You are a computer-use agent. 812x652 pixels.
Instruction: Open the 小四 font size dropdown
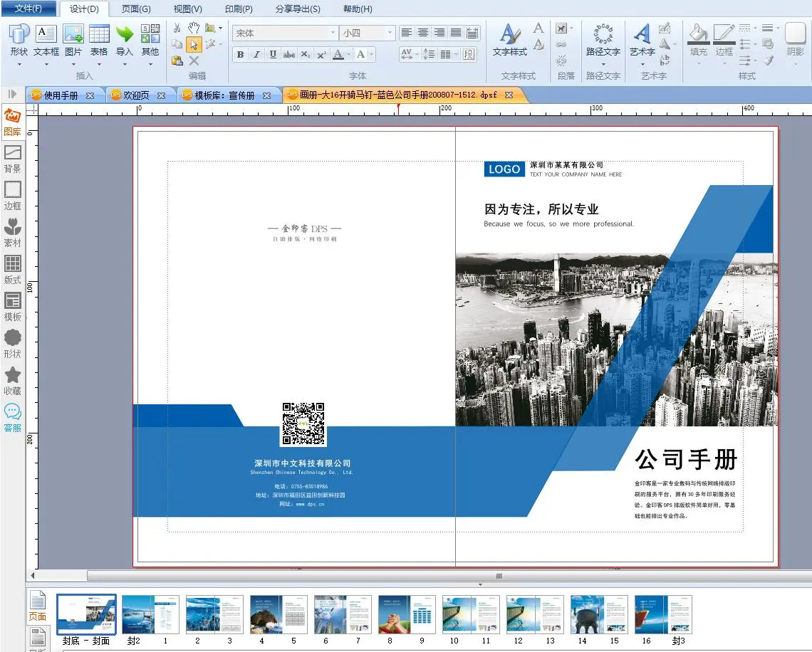point(390,33)
